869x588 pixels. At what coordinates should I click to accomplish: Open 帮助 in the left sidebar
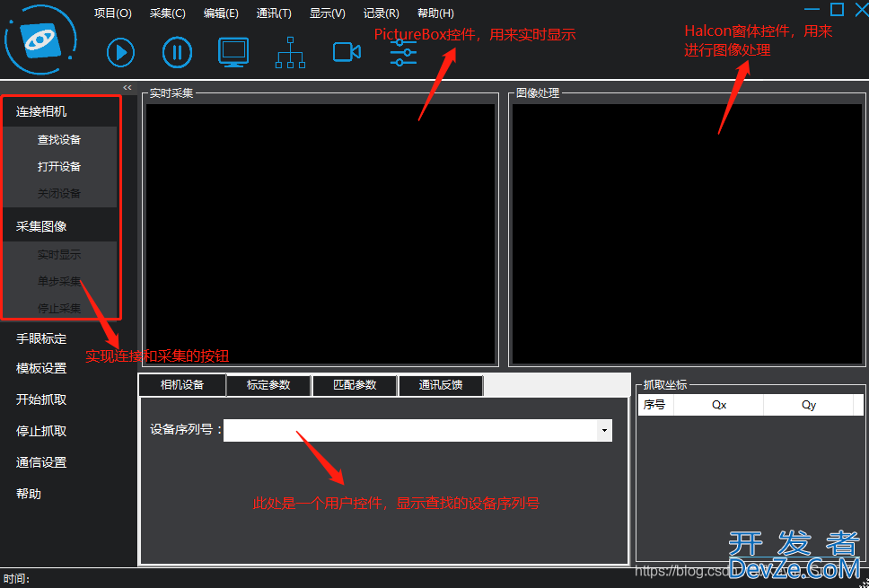(29, 494)
